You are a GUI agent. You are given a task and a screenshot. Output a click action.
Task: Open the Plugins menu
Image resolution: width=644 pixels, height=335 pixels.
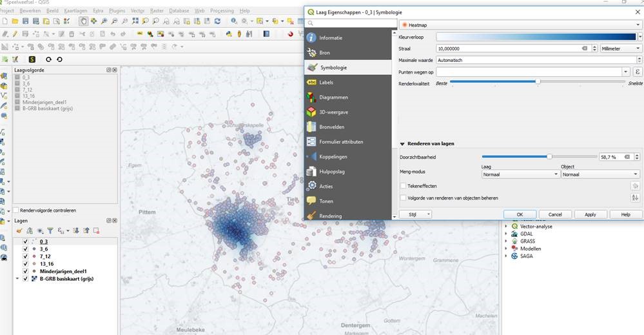117,11
